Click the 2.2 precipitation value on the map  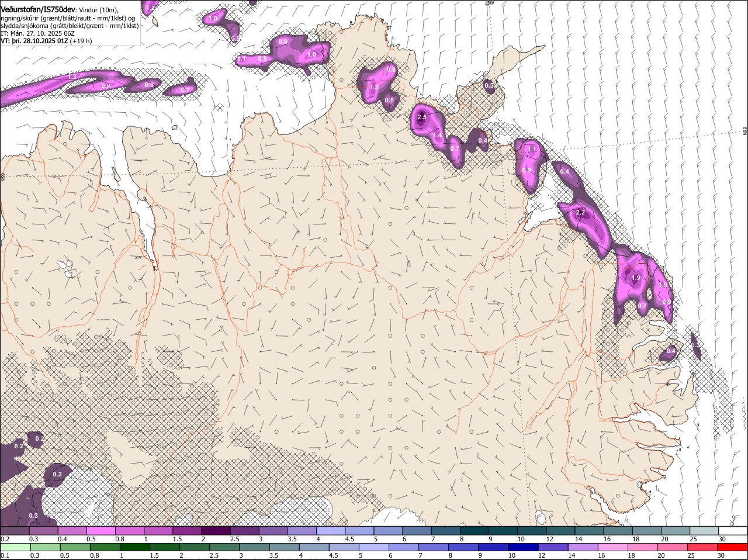click(x=580, y=213)
